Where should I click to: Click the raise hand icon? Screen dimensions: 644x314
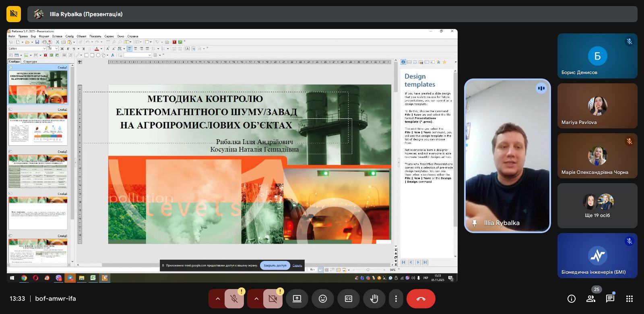[x=374, y=299]
